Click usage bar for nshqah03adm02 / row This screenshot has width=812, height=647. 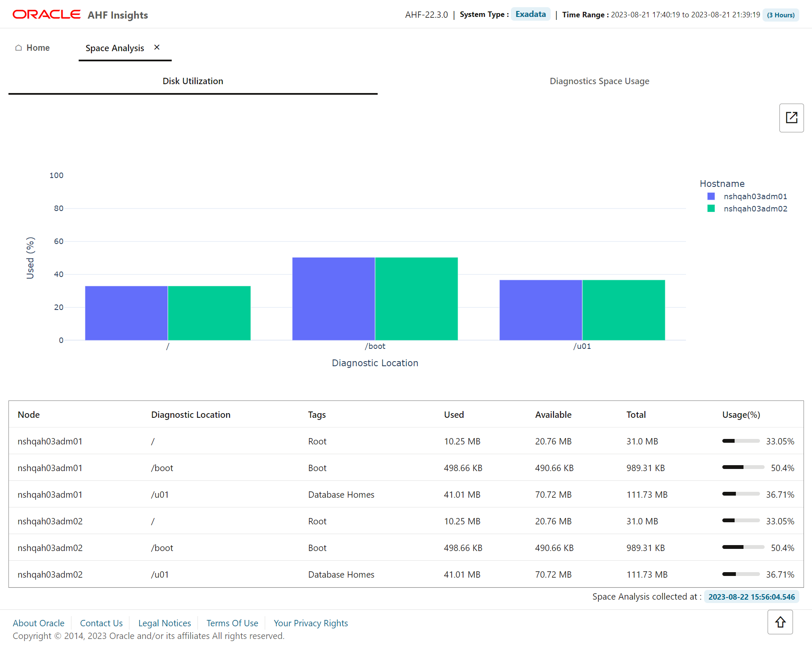[741, 521]
